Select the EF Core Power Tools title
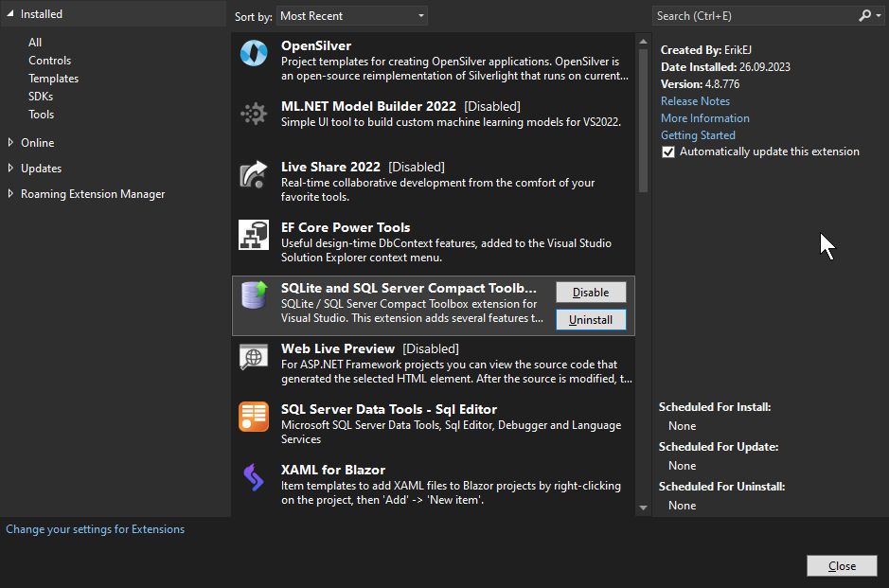The width and height of the screenshot is (889, 588). [346, 227]
